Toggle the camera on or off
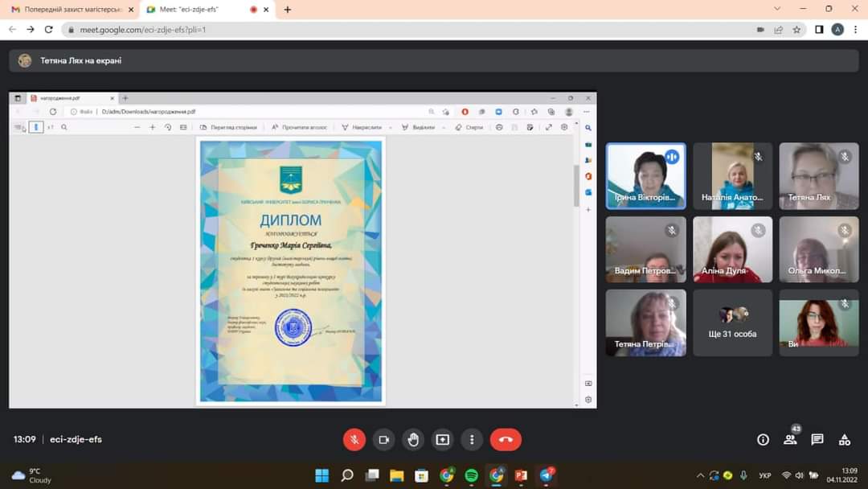 (383, 439)
